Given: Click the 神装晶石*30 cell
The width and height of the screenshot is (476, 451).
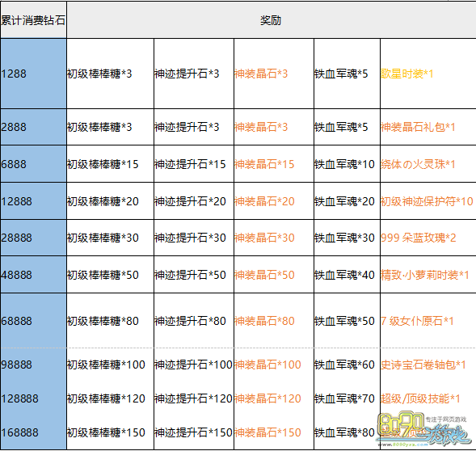Looking at the screenshot, I should point(274,238).
